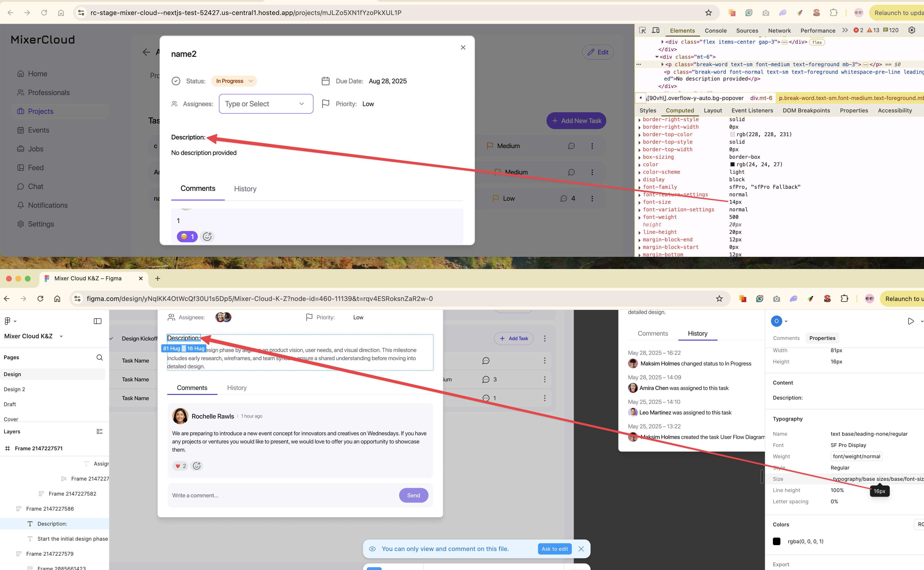Screen dimensions: 924x570
Task: Open DevTools settings gear icon
Action: click(x=912, y=30)
